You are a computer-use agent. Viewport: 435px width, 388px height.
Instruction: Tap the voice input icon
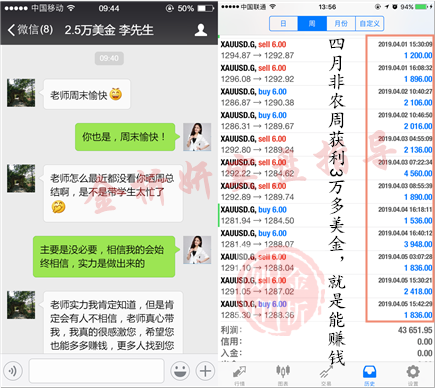13,371
